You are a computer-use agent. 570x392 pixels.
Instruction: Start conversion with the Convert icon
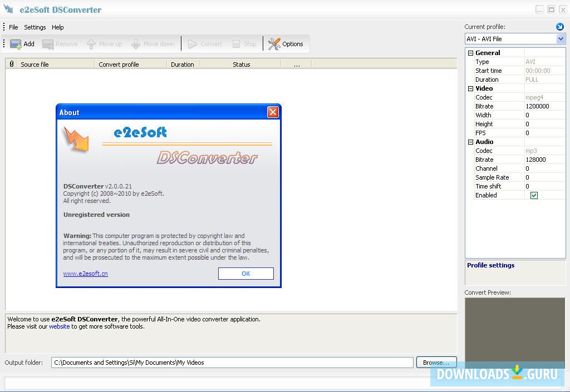pyautogui.click(x=204, y=44)
